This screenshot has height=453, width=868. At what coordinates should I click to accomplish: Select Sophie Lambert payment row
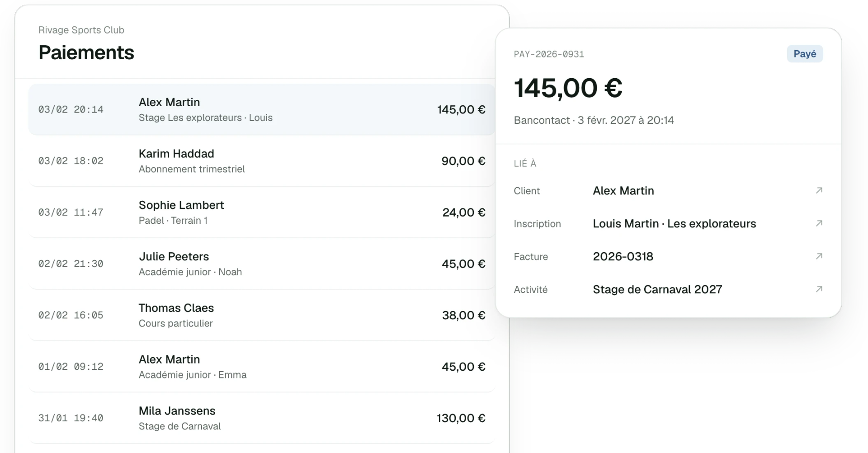262,212
